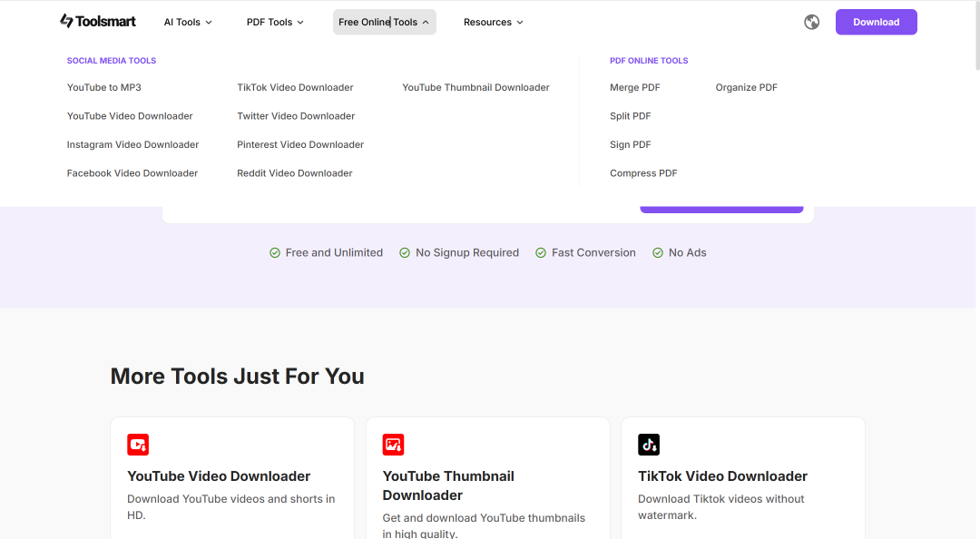Viewport: 980px width, 539px height.
Task: Open Instagram Video Downloader
Action: [132, 144]
